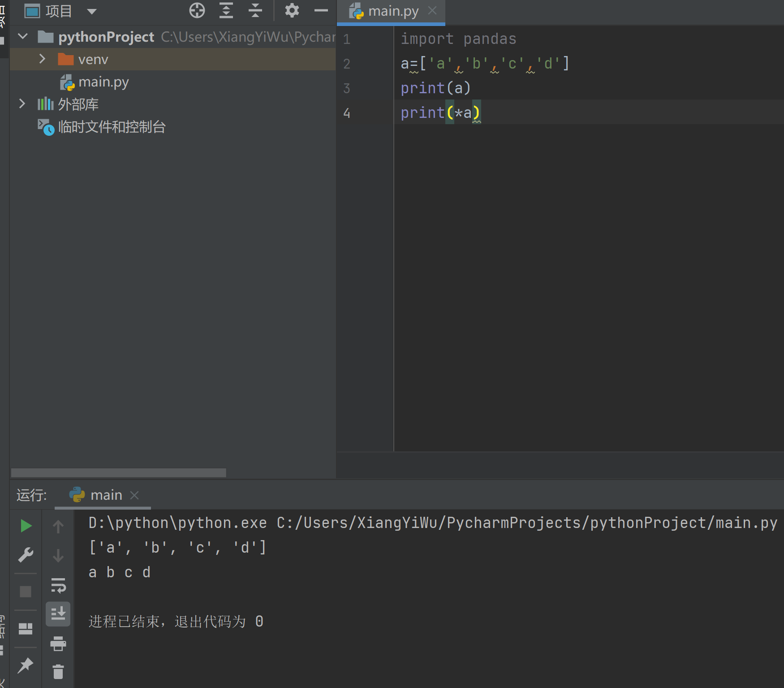Click the Expand All icon in project toolbar

tap(226, 10)
